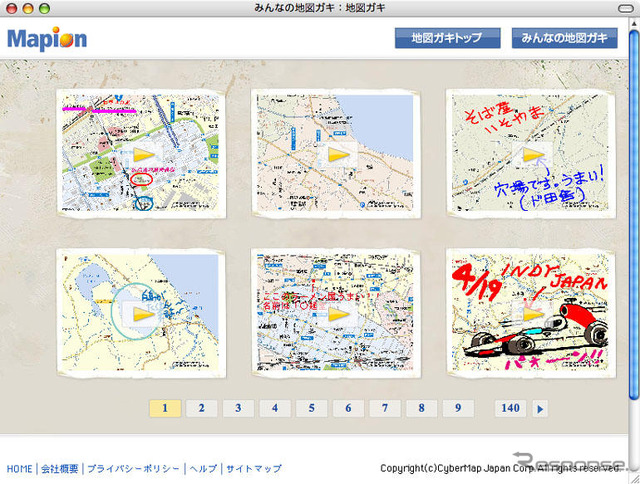The image size is (640, 484).
Task: Click the next-page arrow button
Action: pos(540,409)
